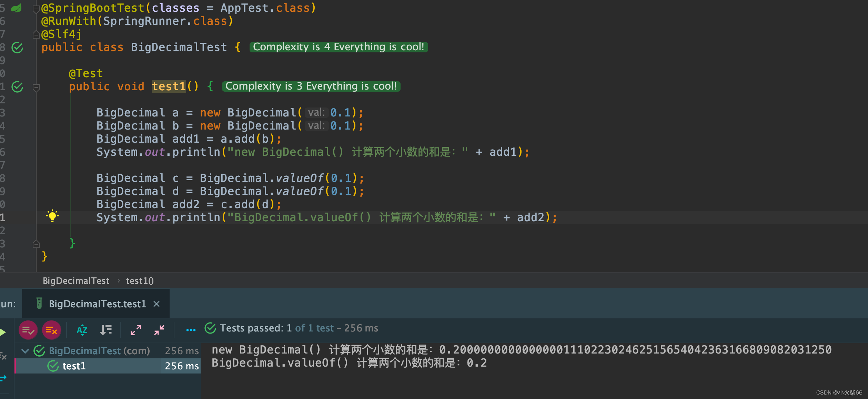This screenshot has width=868, height=399.
Task: Click fold marker at @Slf4j line
Action: pyautogui.click(x=36, y=34)
